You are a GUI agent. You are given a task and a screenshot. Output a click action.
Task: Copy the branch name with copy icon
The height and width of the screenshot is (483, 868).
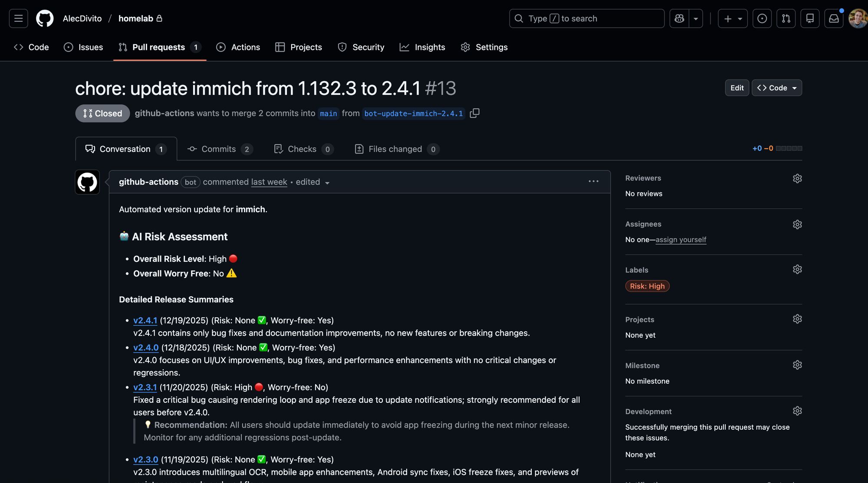(474, 113)
